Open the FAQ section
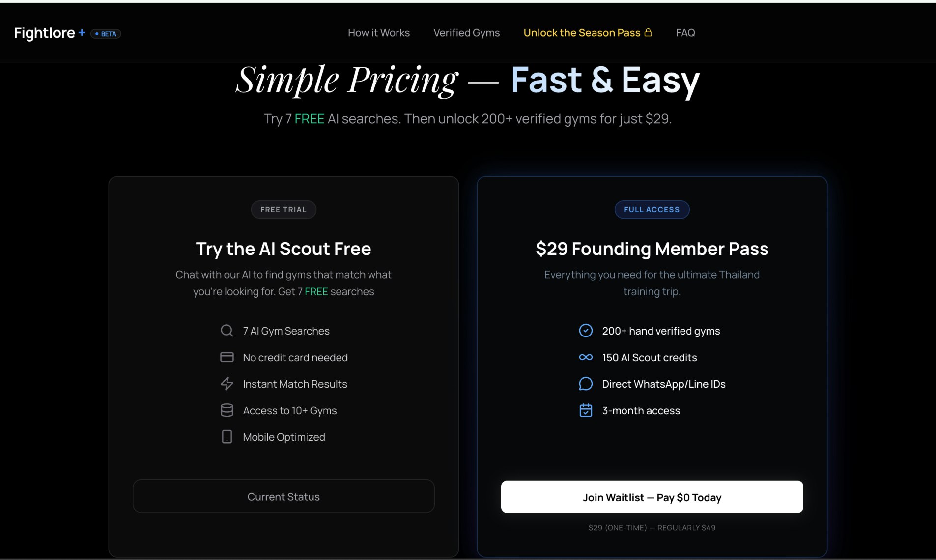The image size is (936, 560). coord(685,32)
